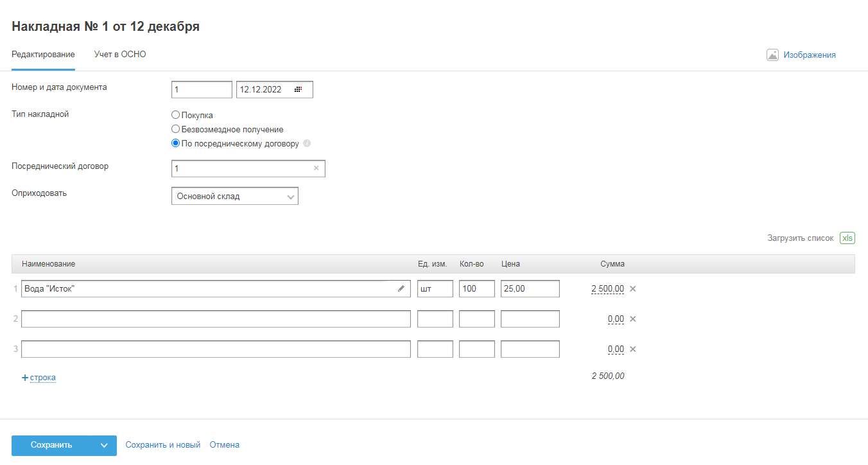The height and width of the screenshot is (465, 868).
Task: Open the Изображения link
Action: coord(810,55)
